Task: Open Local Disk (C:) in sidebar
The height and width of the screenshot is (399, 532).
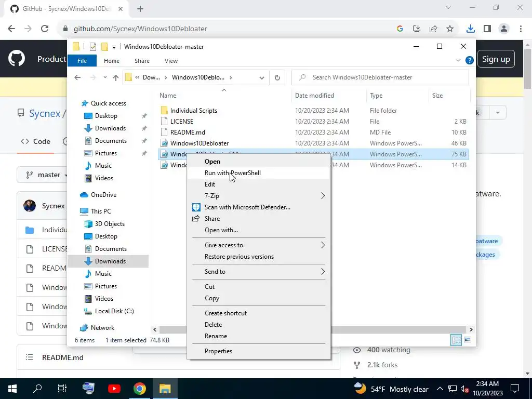Action: [114, 311]
